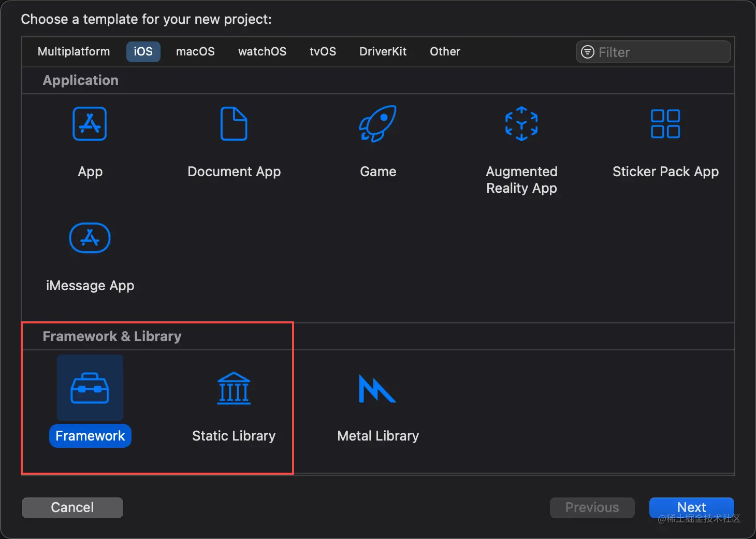Viewport: 756px width, 539px height.
Task: Click the Augmented Reality App label
Action: click(521, 180)
